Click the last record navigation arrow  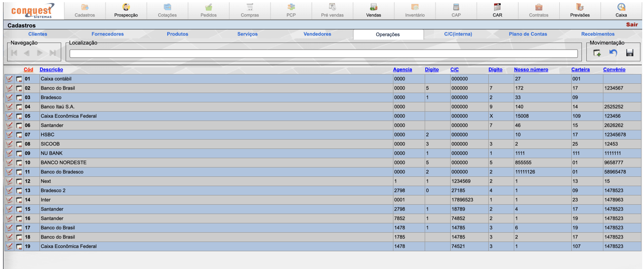click(x=53, y=53)
